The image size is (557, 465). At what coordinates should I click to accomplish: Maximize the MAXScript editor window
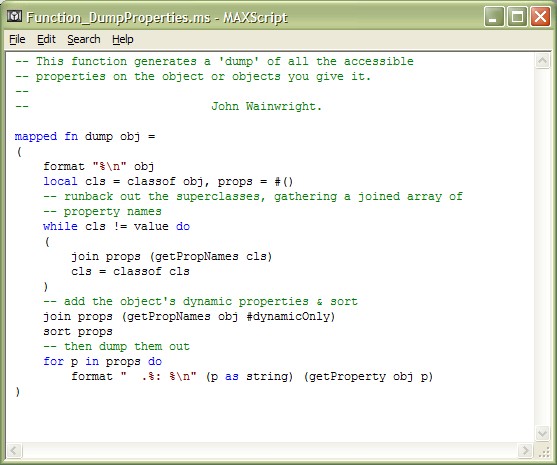517,16
